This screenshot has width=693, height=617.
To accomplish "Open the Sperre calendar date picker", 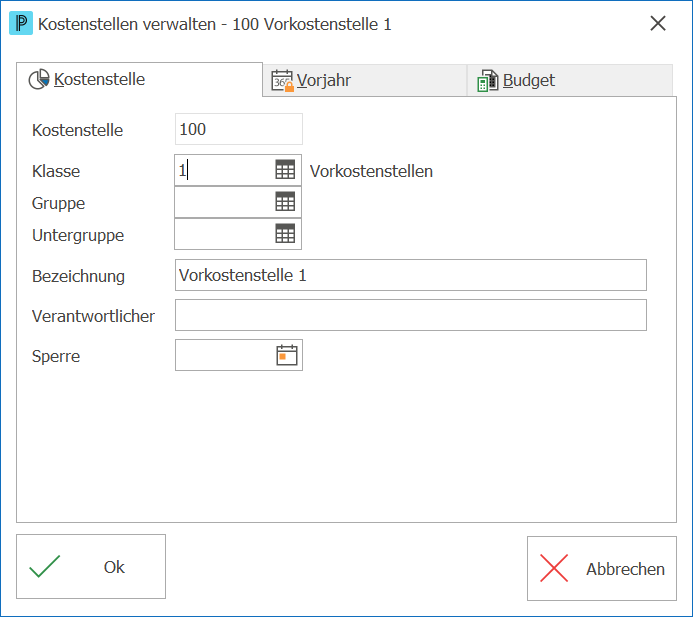I will [287, 355].
